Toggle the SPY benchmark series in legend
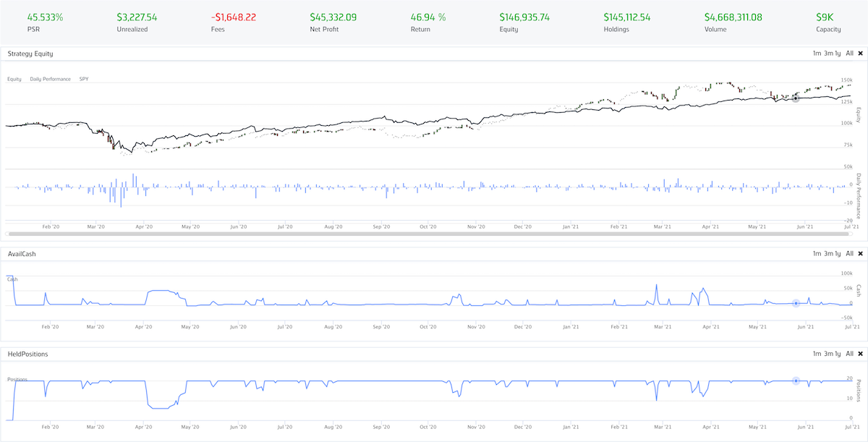868x442 pixels. [84, 79]
